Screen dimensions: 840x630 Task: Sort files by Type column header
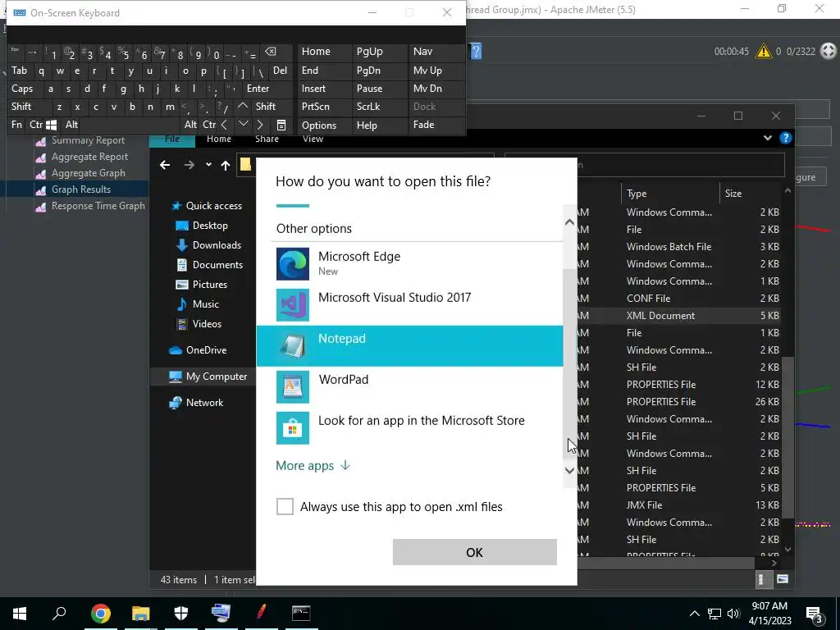[x=670, y=194]
